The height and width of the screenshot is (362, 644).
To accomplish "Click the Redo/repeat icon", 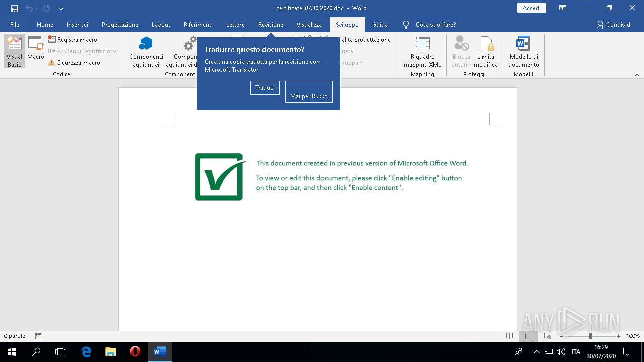I will coord(46,8).
